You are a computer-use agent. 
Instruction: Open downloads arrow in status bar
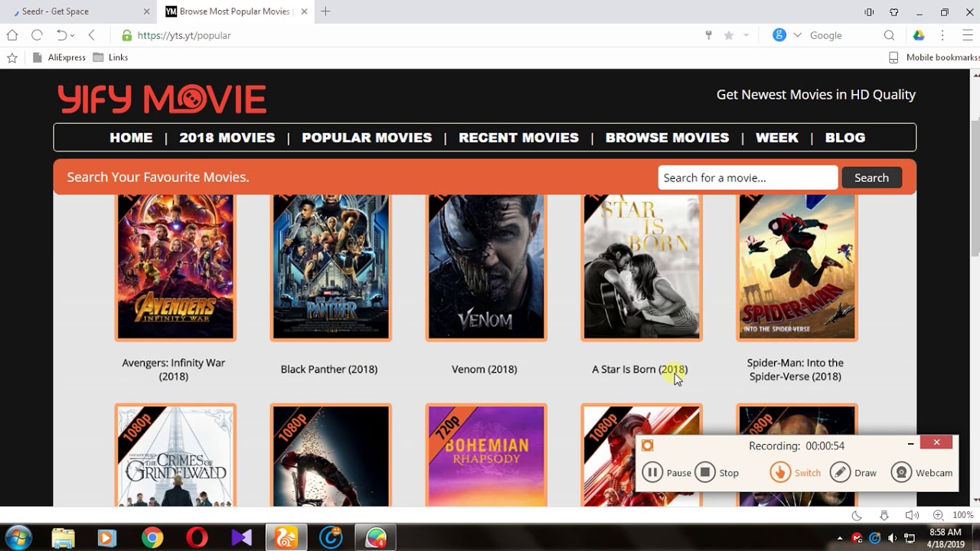[884, 516]
